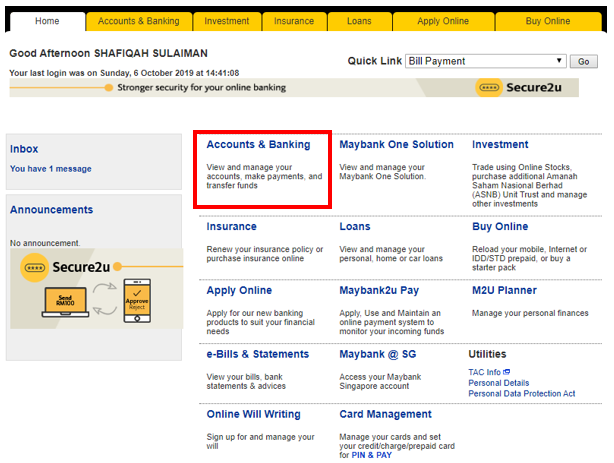Click the Card Management heading link
This screenshot has width=614, height=463.
coord(385,414)
